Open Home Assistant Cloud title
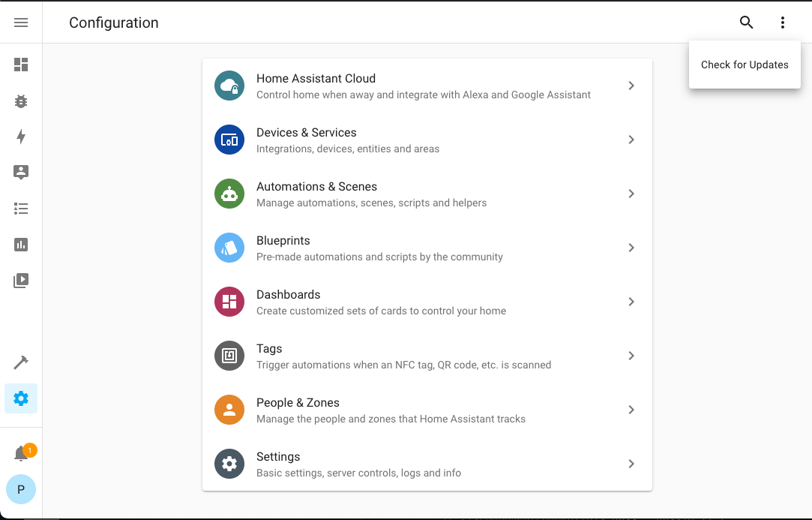The width and height of the screenshot is (812, 520). 316,78
